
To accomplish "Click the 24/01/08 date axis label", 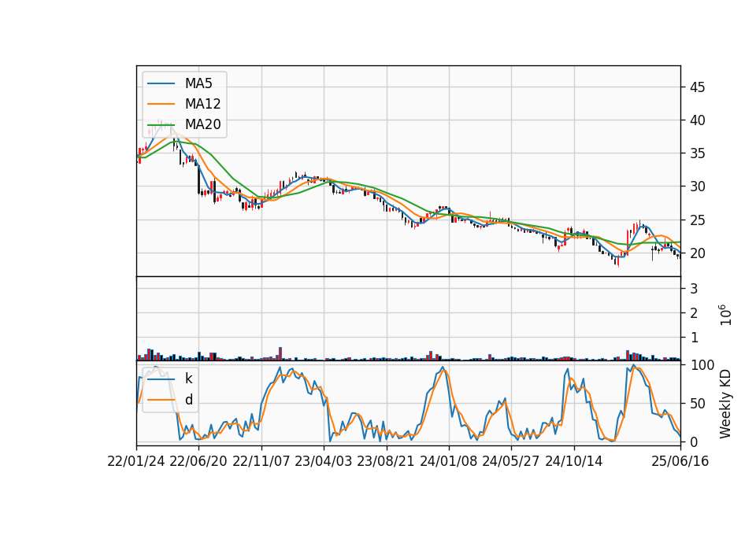I will 448,462.
